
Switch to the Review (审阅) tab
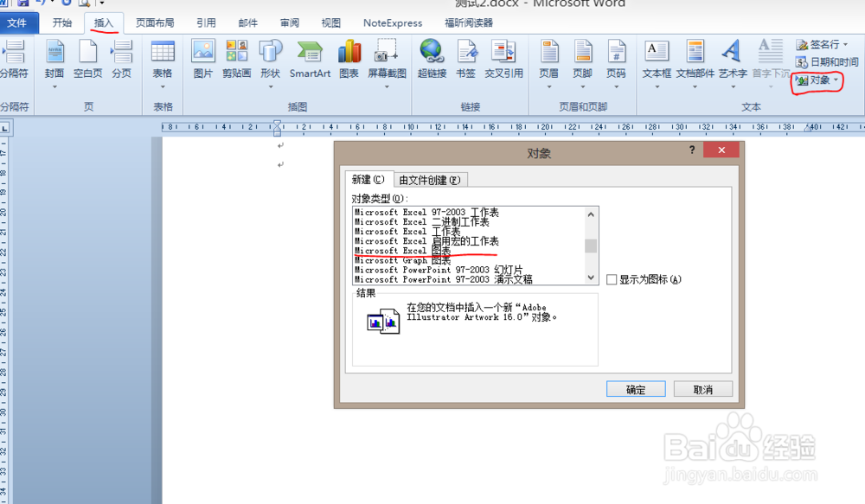pos(290,22)
